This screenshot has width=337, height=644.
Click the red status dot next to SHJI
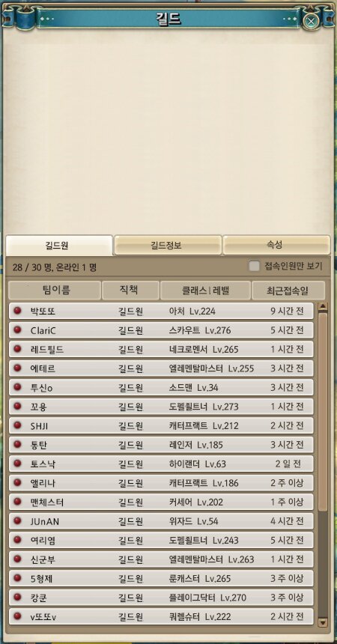click(17, 425)
